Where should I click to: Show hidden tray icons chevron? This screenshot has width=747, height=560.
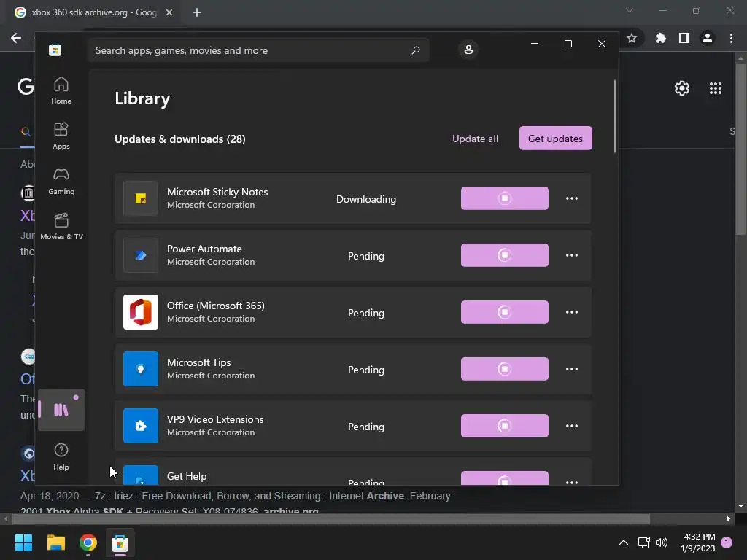click(x=623, y=542)
